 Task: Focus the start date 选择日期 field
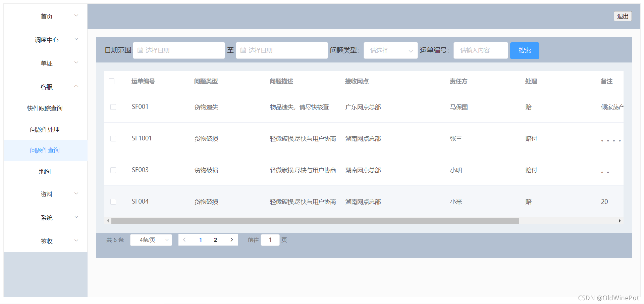[x=179, y=50]
